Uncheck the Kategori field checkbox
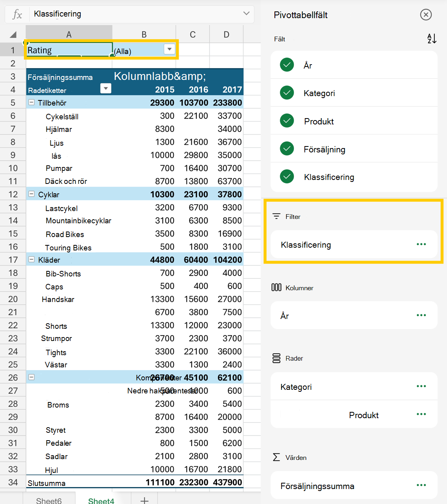 coord(287,93)
